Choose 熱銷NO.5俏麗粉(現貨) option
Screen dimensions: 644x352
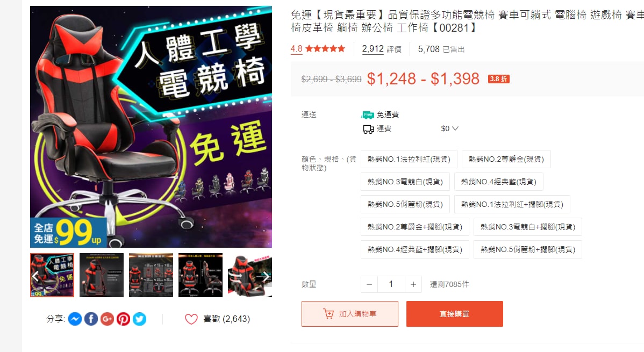pyautogui.click(x=405, y=204)
